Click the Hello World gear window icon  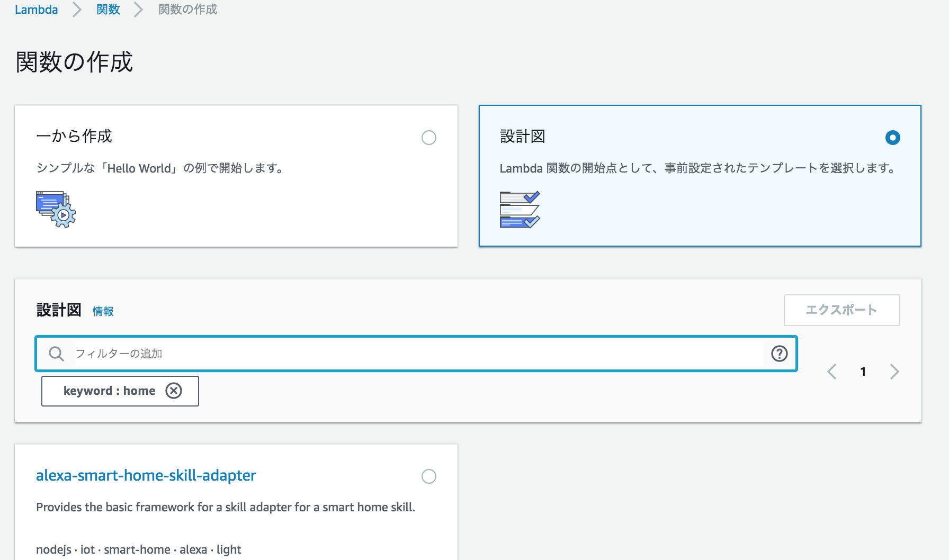56,209
